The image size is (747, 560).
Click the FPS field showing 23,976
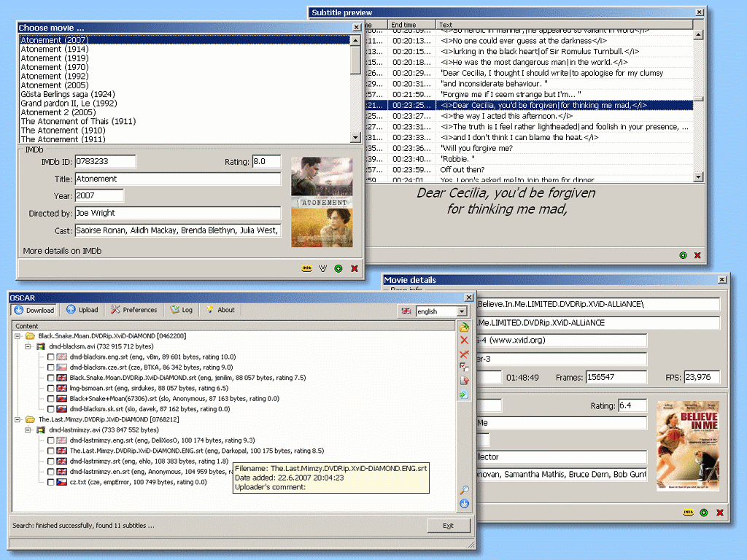(x=702, y=377)
